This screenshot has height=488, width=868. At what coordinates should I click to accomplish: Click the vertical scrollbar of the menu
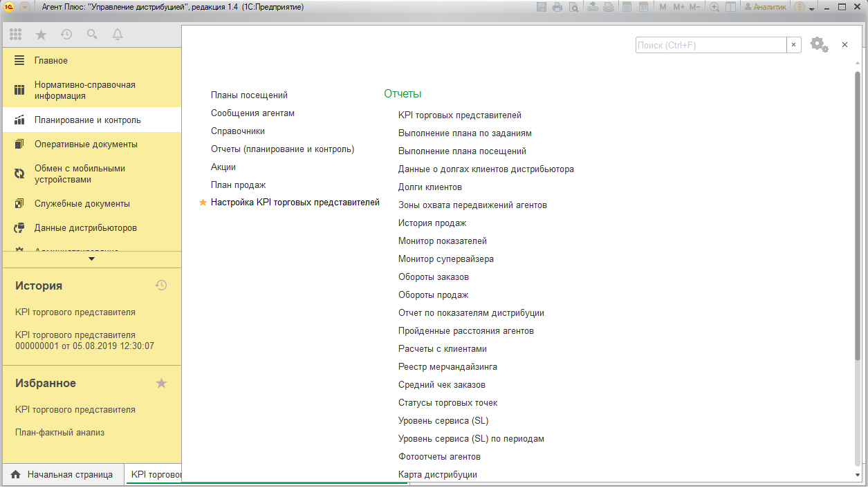click(858, 215)
